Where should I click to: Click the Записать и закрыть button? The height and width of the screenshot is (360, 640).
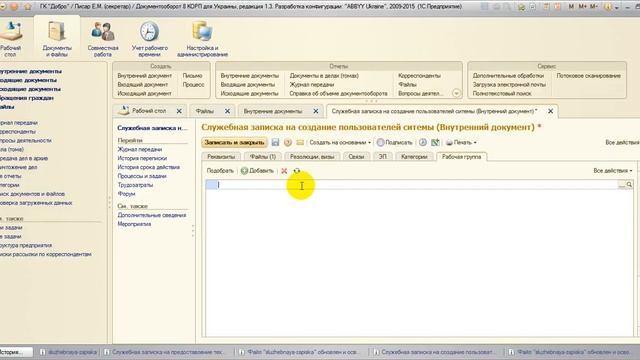234,142
